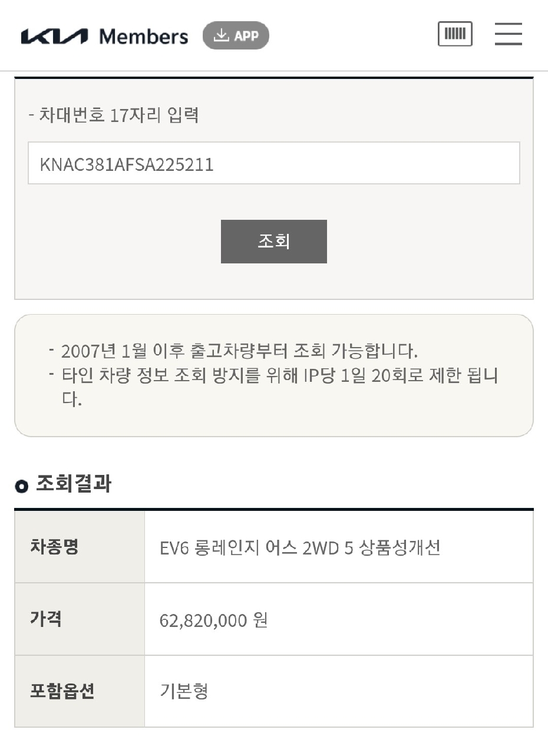
Task: Select the 기본형 option value
Action: click(x=184, y=691)
